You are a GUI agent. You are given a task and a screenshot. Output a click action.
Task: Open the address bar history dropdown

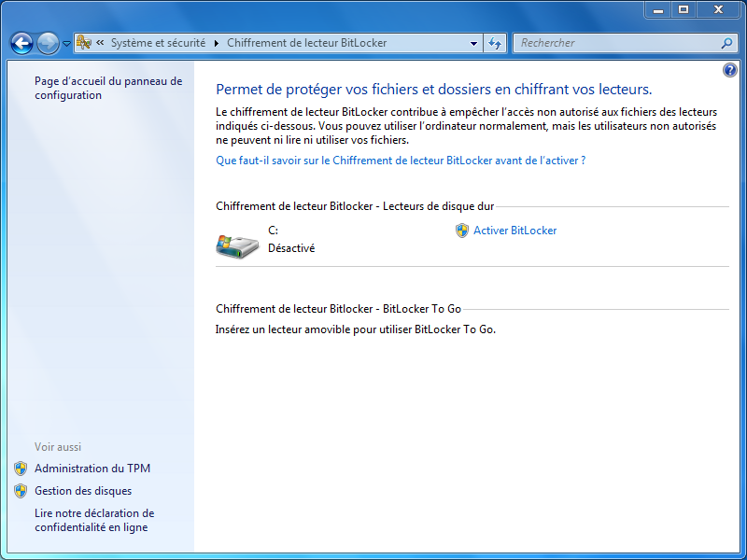pos(473,43)
